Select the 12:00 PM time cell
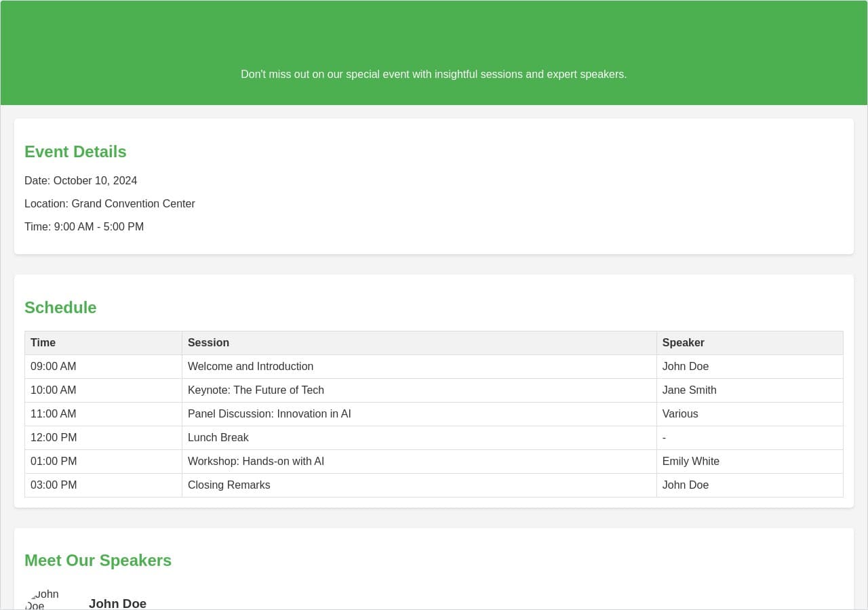Viewport: 868px width, 610px height. coord(104,438)
